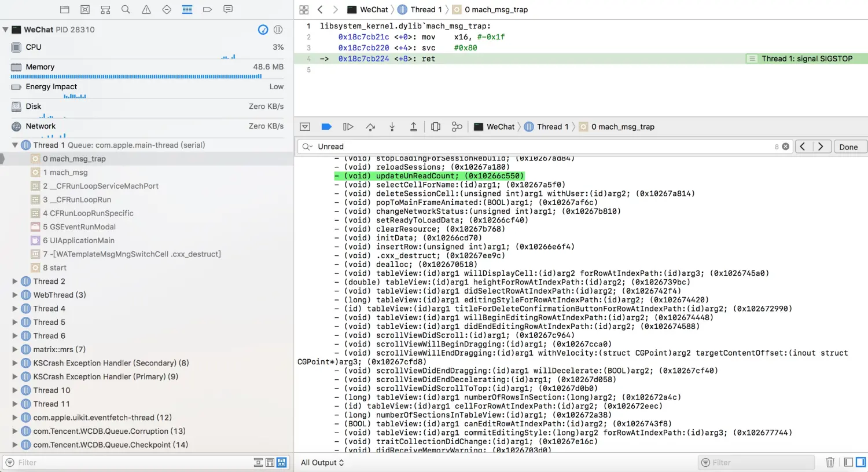Screen dimensions: 868x472
Task: Open the Breakpoint navigator icon
Action: click(208, 9)
